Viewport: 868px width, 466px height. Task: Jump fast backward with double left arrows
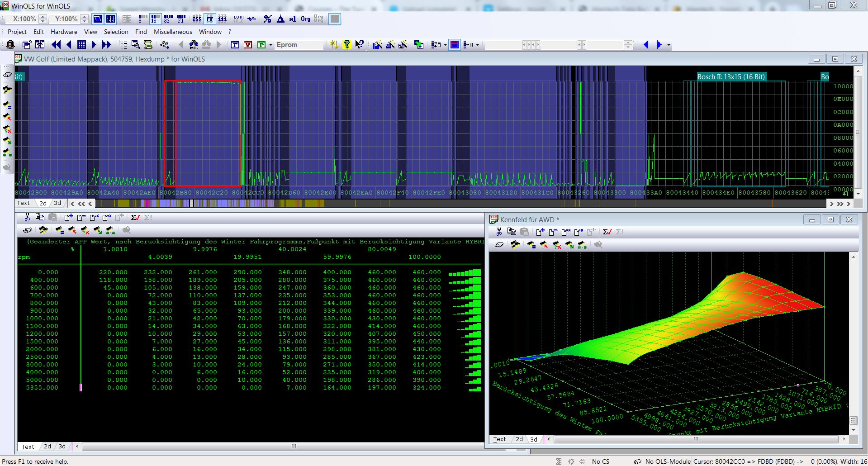click(56, 45)
